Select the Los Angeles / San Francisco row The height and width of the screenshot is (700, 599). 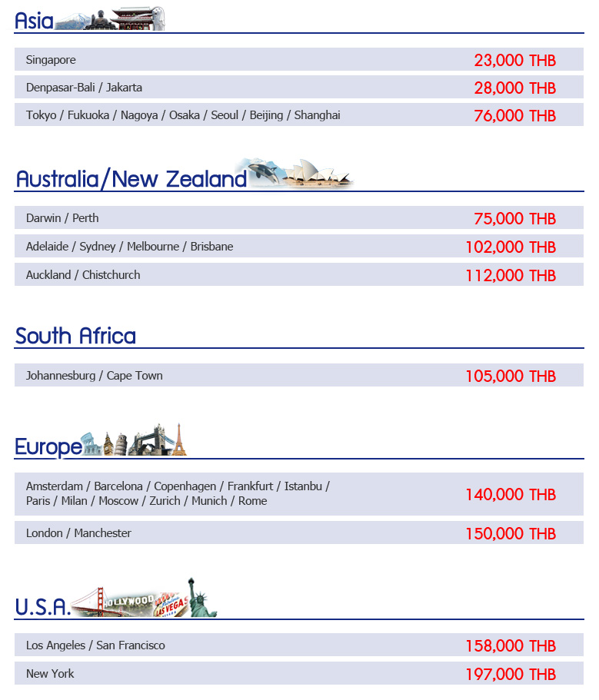coord(298,645)
